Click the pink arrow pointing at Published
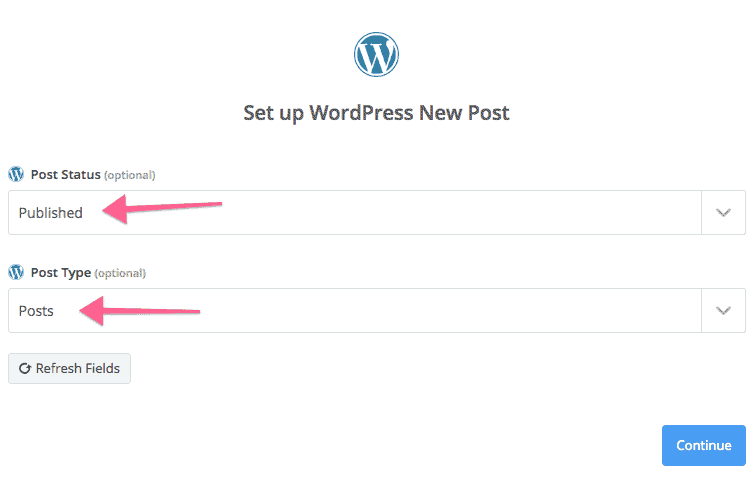Image resolution: width=756 pixels, height=481 pixels. click(x=162, y=209)
